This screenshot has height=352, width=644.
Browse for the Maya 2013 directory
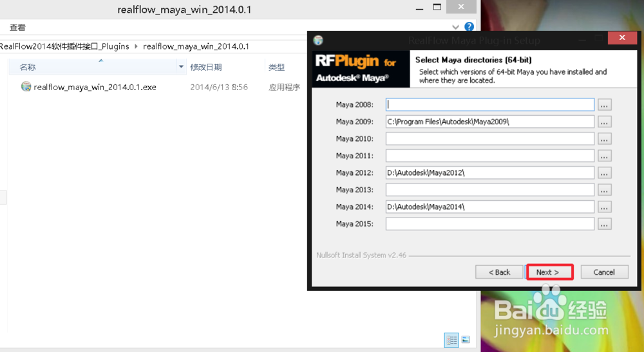604,190
